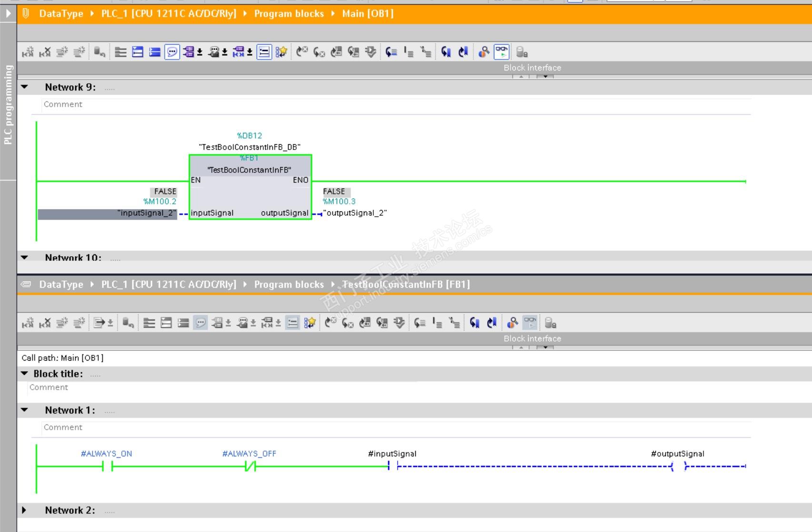Toggle monitoring glasses button in FB1 toolbar
Image resolution: width=812 pixels, height=532 pixels.
pyautogui.click(x=530, y=323)
